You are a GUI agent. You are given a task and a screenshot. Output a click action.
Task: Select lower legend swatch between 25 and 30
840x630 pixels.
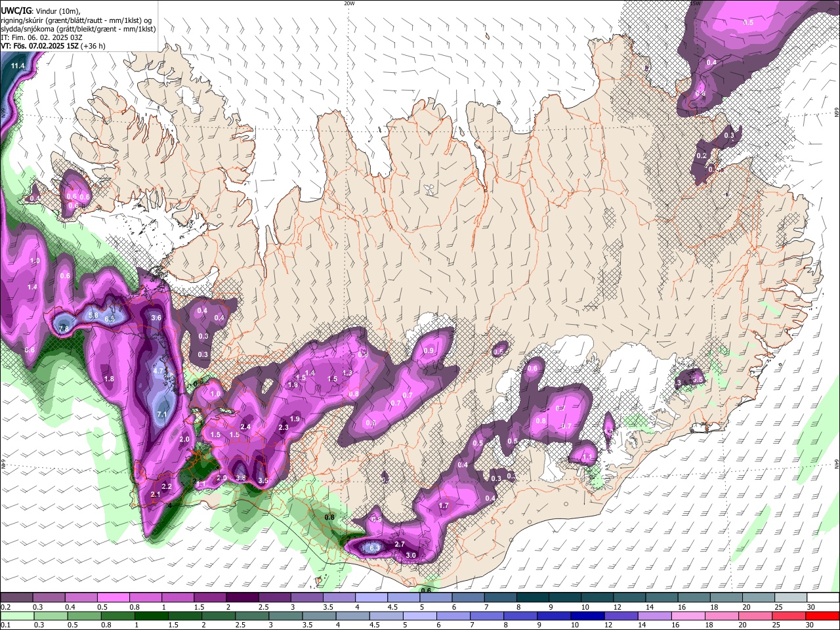click(789, 616)
